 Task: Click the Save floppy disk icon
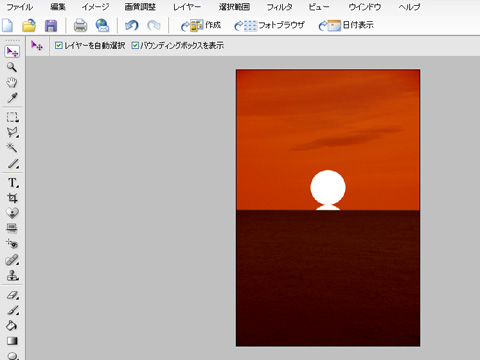tap(51, 26)
